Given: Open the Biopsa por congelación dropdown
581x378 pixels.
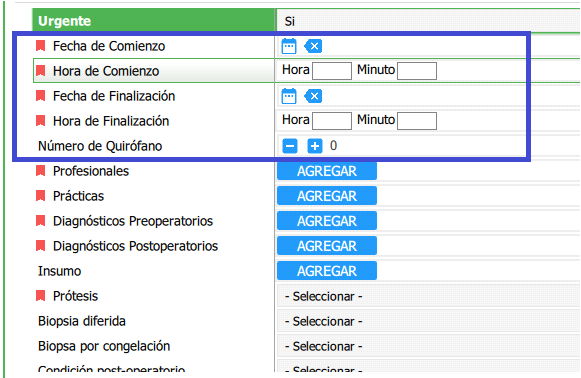Looking at the screenshot, I should coord(429,346).
